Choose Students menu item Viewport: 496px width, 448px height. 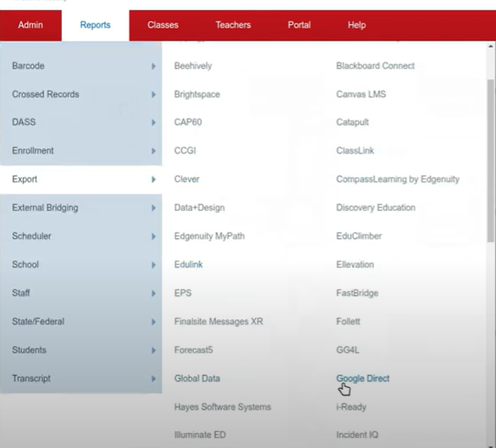click(x=81, y=350)
